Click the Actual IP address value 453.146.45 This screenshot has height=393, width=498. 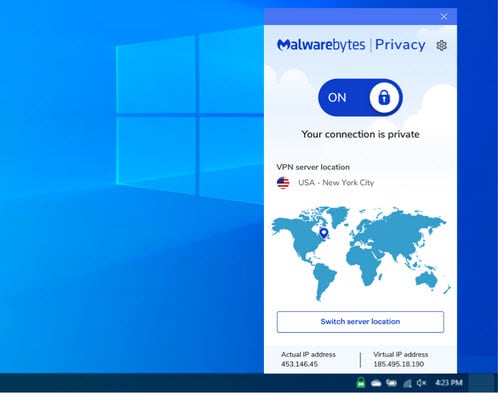pos(299,364)
